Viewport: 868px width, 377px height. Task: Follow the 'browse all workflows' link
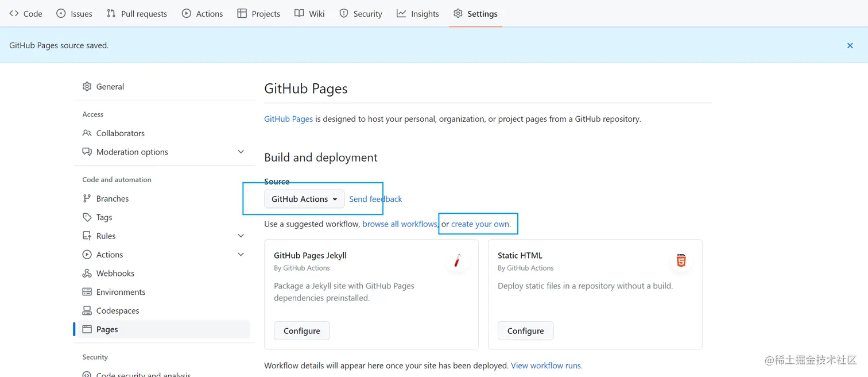click(x=400, y=224)
